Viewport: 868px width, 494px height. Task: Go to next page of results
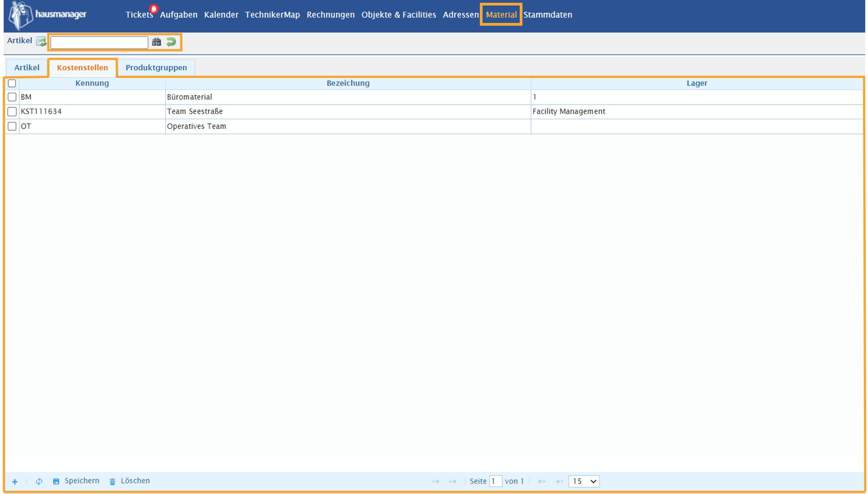[542, 481]
